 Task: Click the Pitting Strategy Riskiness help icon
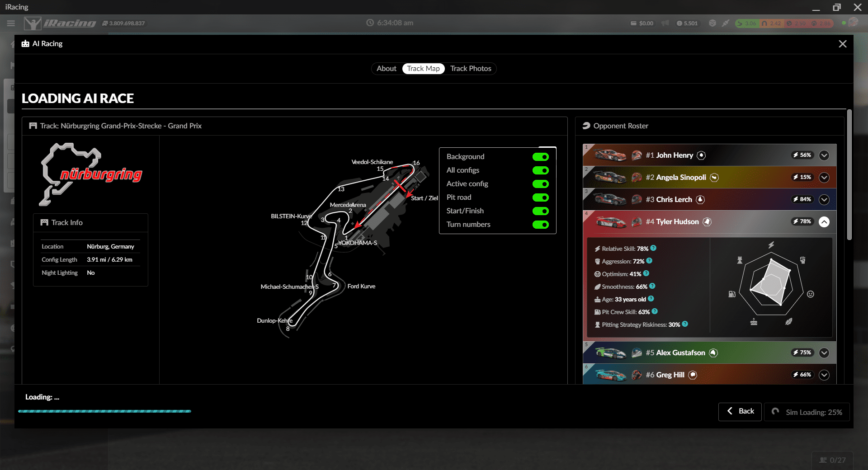[x=685, y=324]
